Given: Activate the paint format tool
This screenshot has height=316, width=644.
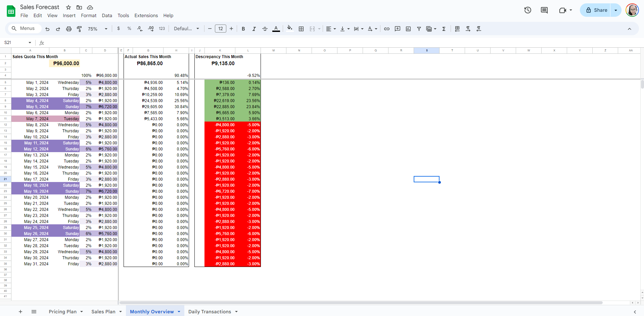Looking at the screenshot, I should click(x=80, y=29).
